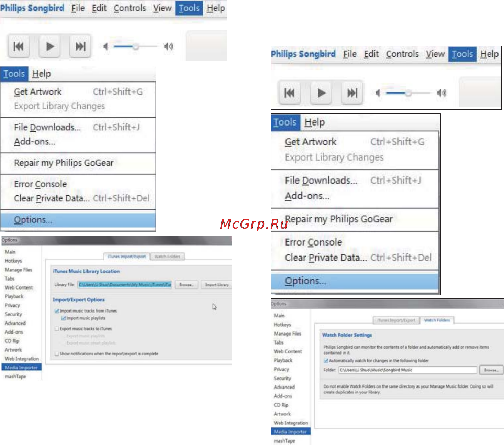Click Browse... button beside watch Folder field

(x=491, y=370)
